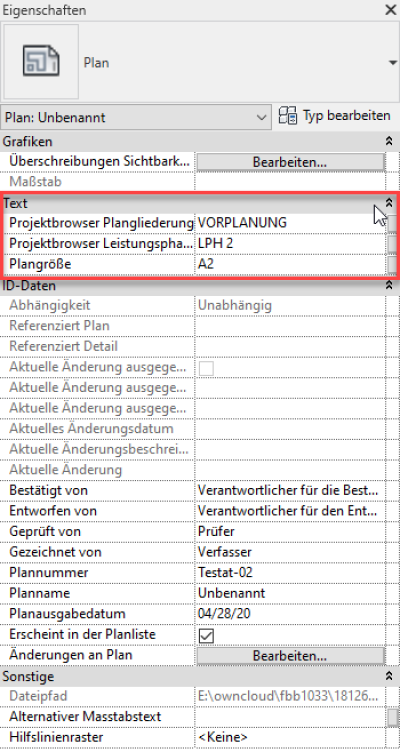The height and width of the screenshot is (752, 400).
Task: Click small button beside Projektbrowser Leistungsphase value
Action: click(x=392, y=244)
